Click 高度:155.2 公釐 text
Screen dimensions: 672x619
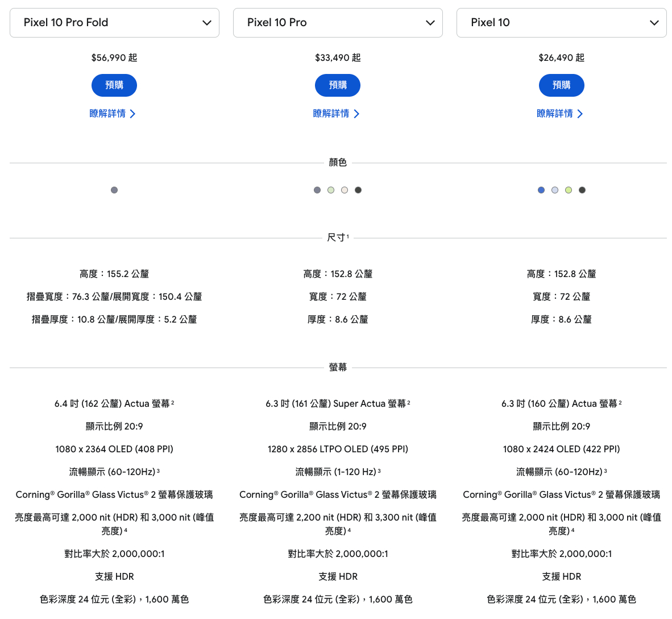(x=114, y=274)
